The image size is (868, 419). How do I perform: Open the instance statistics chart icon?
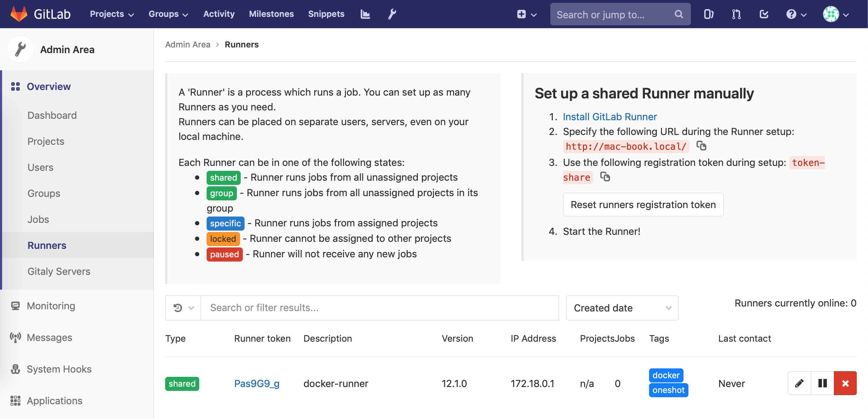pos(365,14)
